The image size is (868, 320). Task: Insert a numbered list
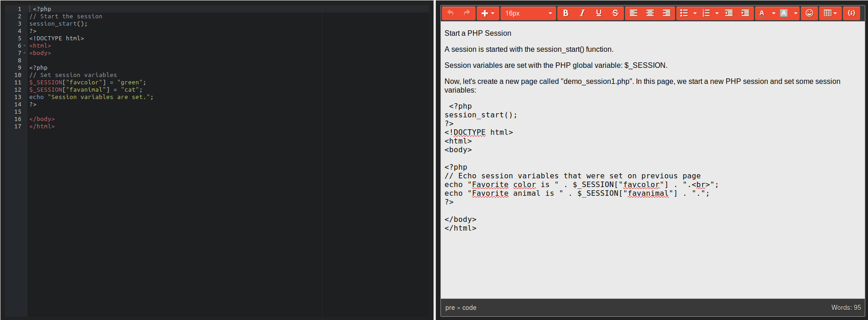706,13
